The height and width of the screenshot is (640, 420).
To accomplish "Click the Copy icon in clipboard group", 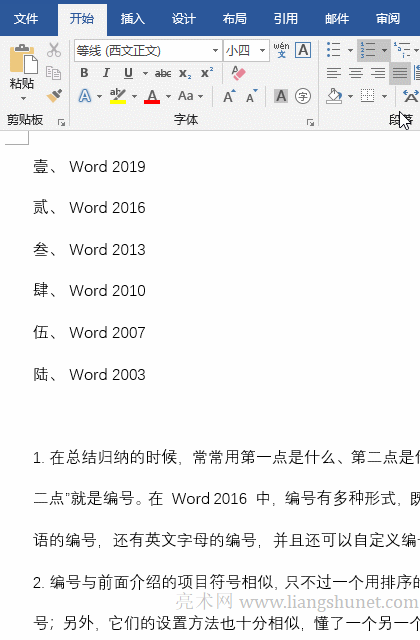I will (53, 73).
